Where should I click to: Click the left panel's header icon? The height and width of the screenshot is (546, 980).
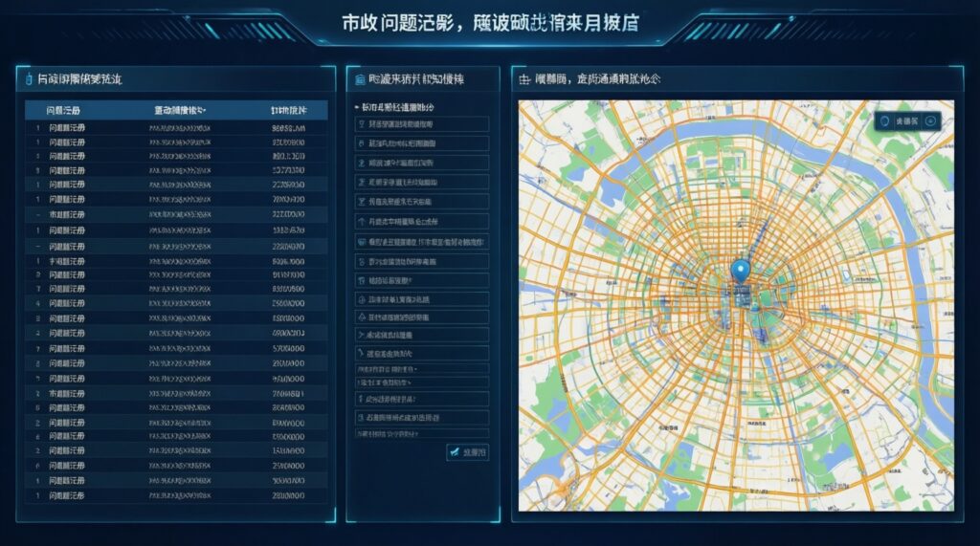(x=28, y=79)
